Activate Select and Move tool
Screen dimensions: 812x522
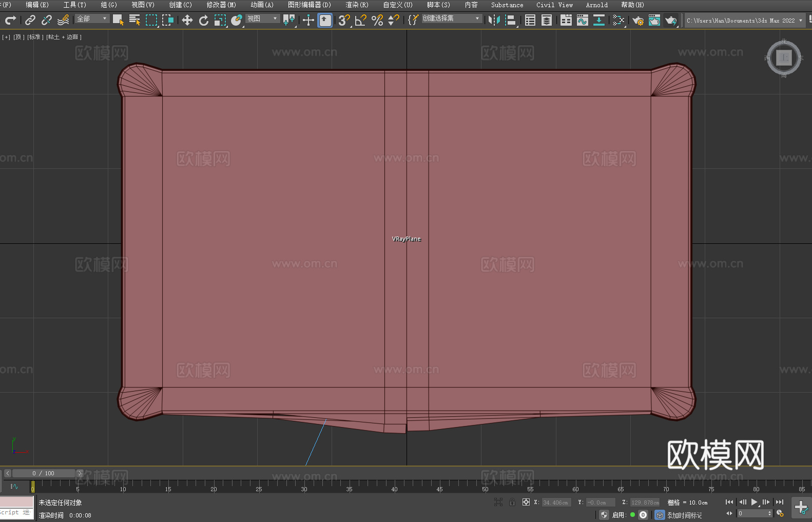[x=187, y=20]
